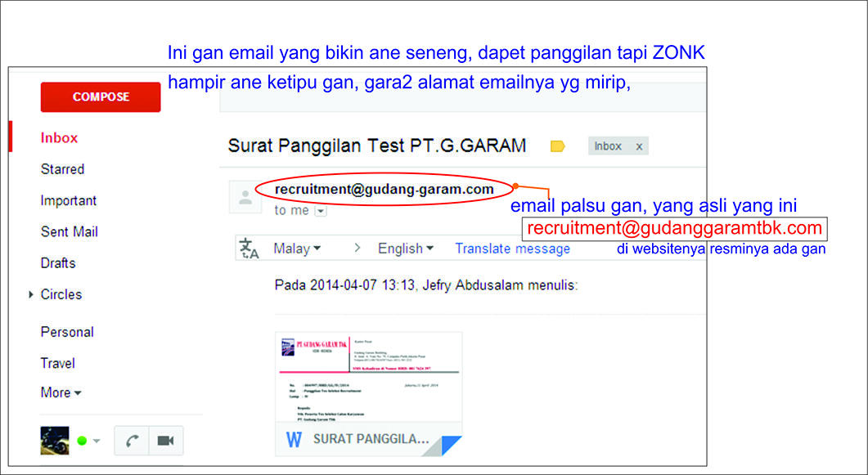Viewport: 868px width, 475px height.
Task: Click the quoted line "Jefry Abdusalam menulis"
Action: pos(501,286)
